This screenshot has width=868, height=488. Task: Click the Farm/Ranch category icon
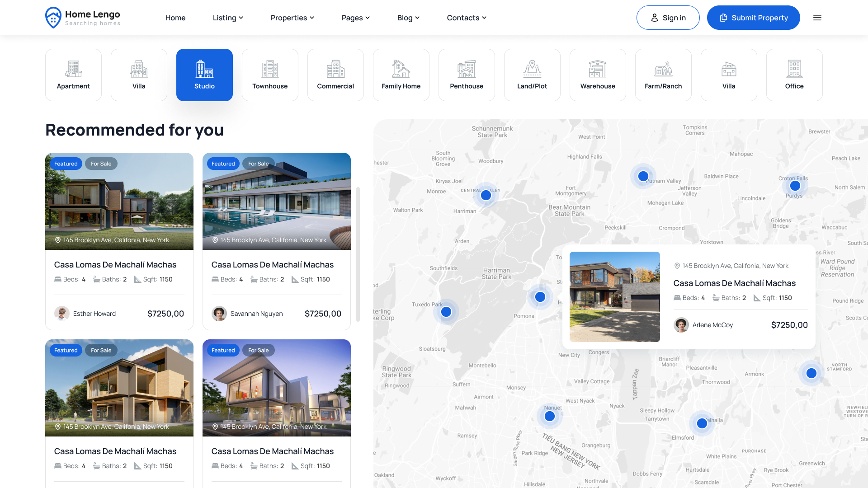tap(663, 69)
